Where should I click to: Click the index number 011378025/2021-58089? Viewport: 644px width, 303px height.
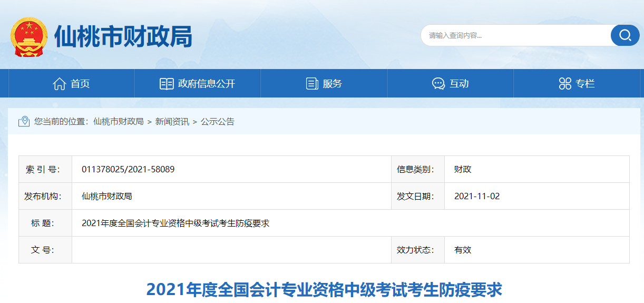click(128, 169)
